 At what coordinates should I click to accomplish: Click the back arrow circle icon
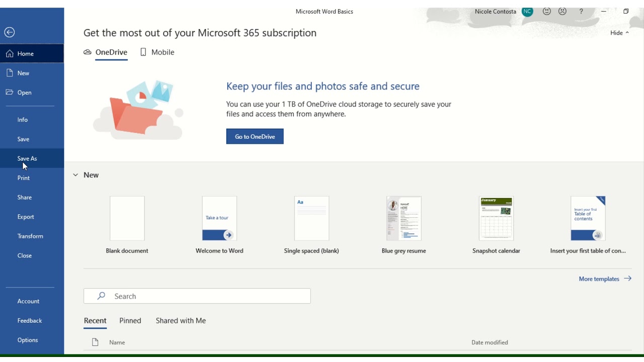(x=9, y=32)
